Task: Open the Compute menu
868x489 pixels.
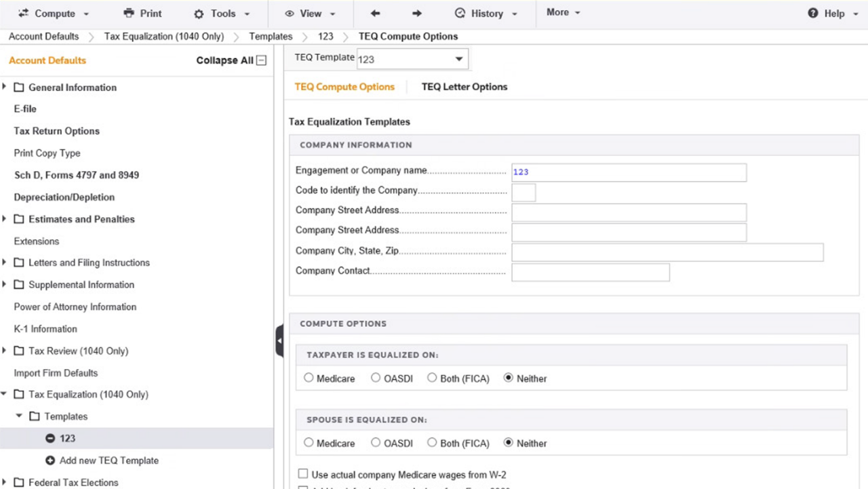Action: (x=53, y=14)
